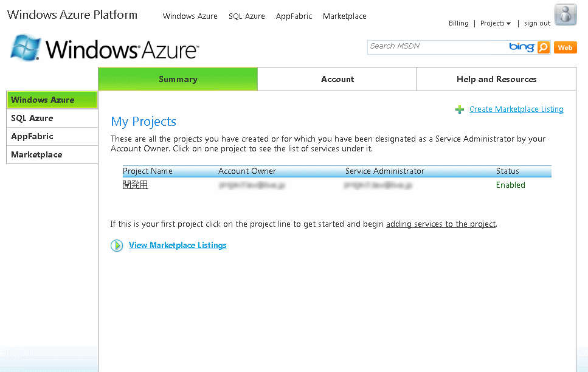The image size is (588, 372).
Task: Open the View Marketplace Listings link
Action: point(178,245)
